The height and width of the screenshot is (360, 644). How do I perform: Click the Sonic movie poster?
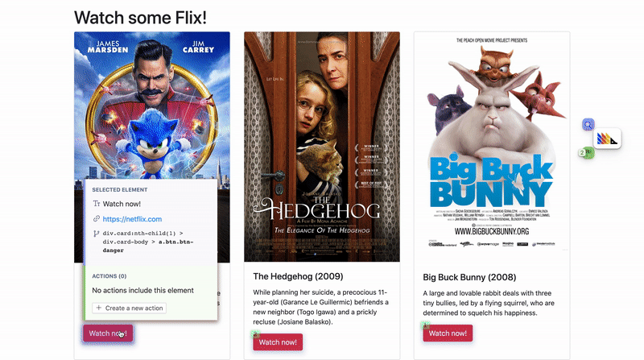point(152,106)
